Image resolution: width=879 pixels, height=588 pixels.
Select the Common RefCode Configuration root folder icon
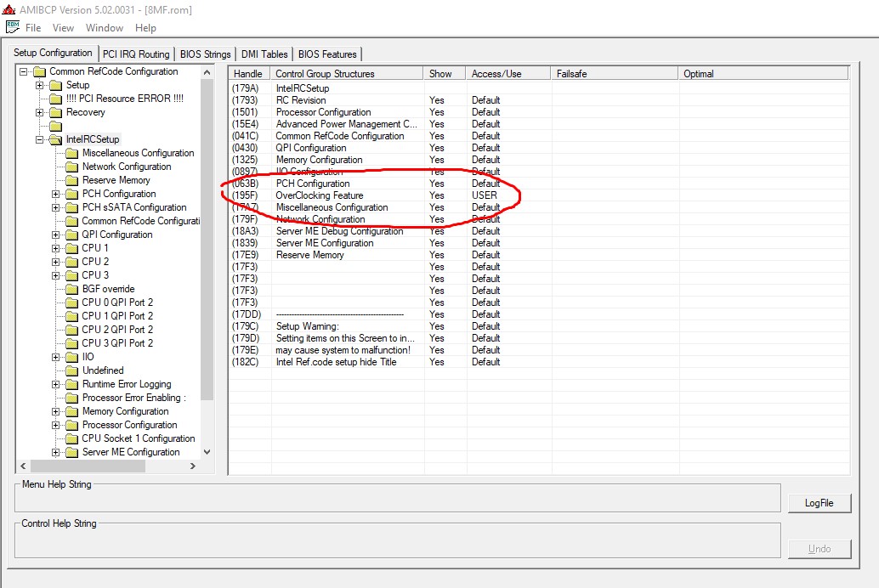(x=39, y=71)
